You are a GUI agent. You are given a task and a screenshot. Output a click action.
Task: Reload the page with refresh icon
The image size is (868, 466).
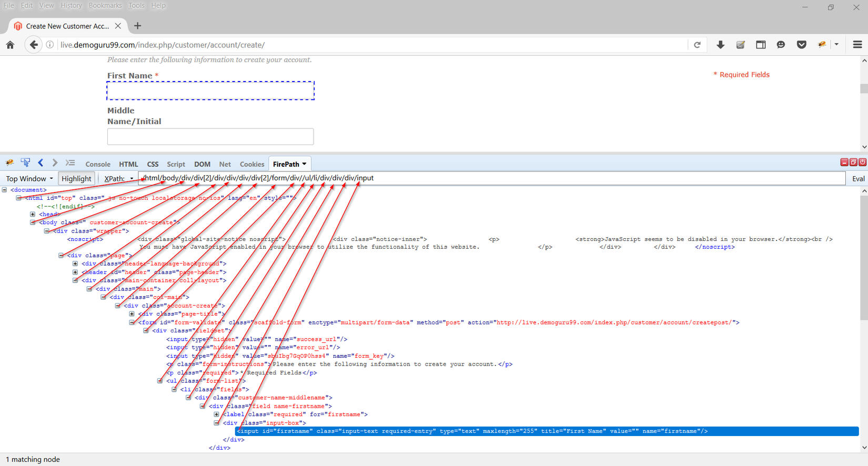coord(697,45)
